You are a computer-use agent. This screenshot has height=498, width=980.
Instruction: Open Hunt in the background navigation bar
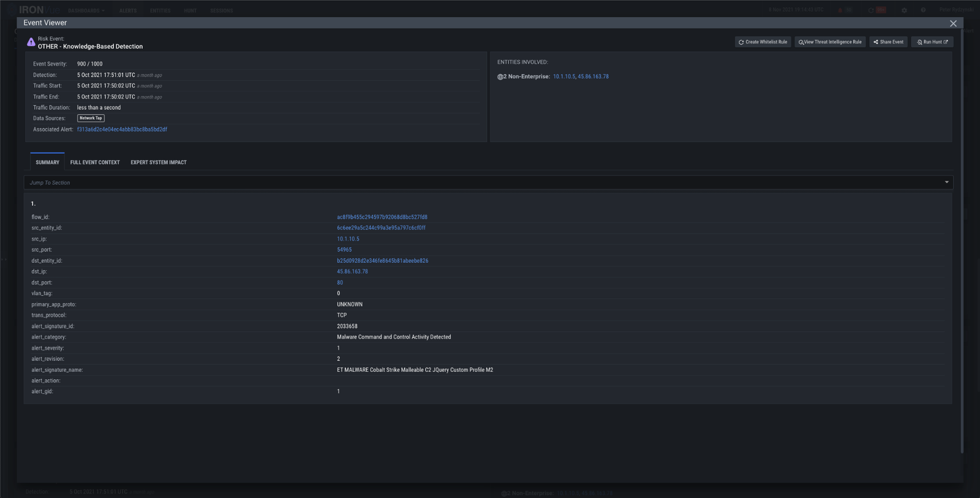point(190,10)
